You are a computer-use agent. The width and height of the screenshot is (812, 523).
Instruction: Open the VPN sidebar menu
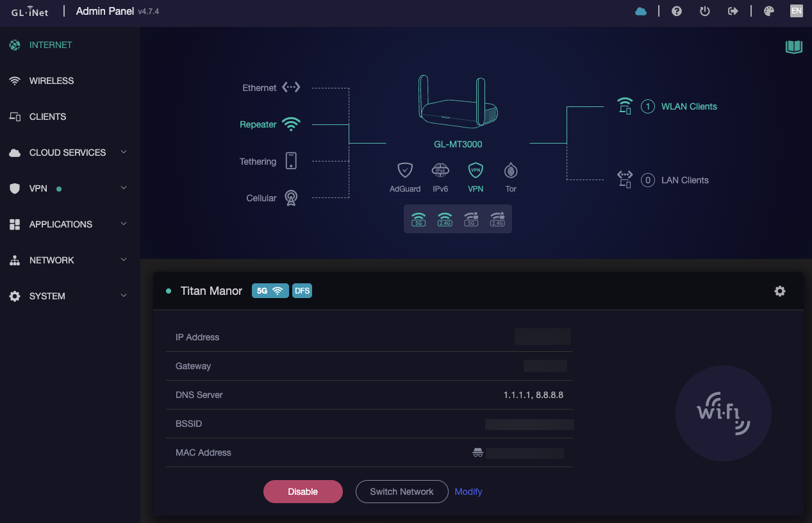click(70, 188)
